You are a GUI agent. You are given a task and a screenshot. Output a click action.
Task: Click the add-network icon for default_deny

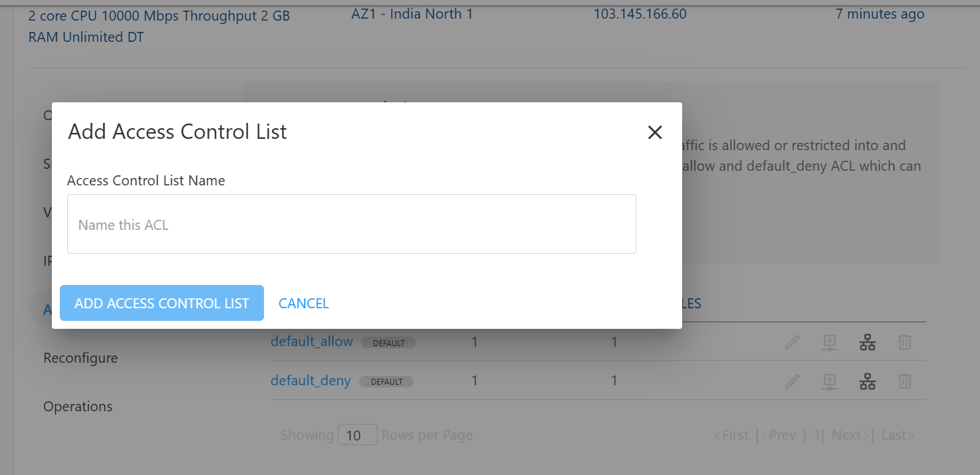(829, 381)
